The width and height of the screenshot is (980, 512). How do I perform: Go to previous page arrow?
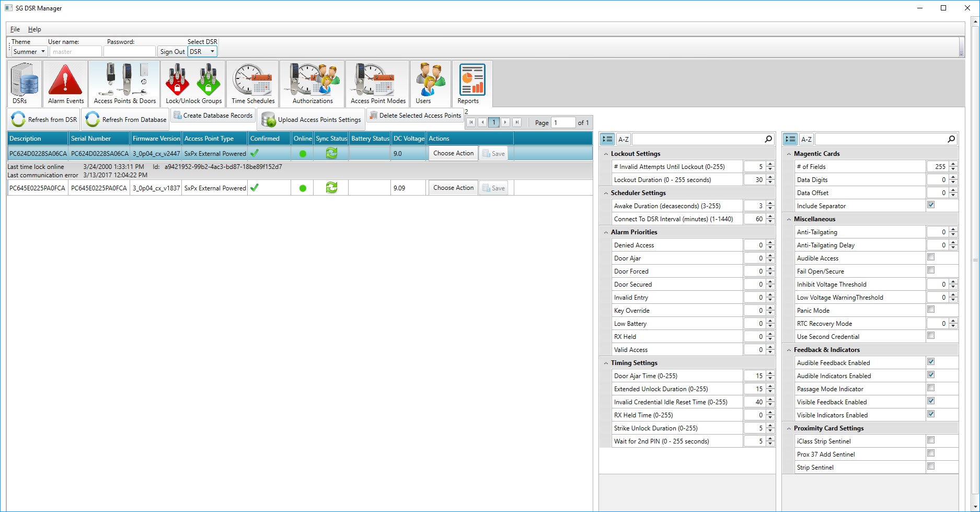pyautogui.click(x=482, y=122)
